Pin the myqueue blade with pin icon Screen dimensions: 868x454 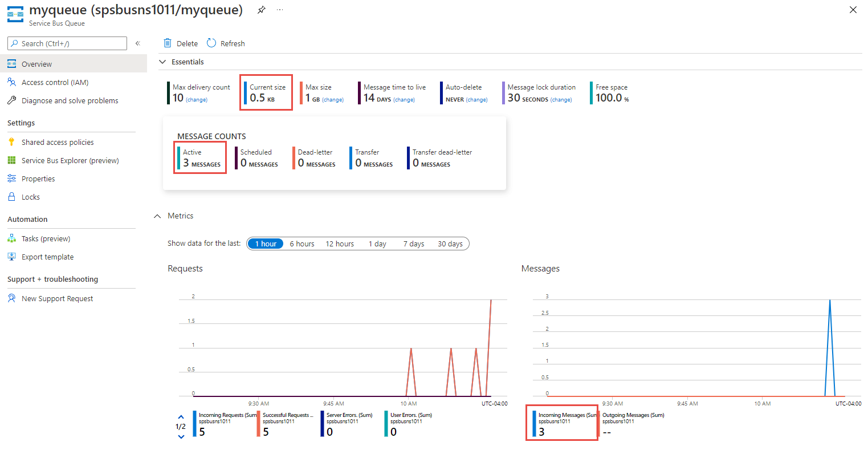coord(261,10)
